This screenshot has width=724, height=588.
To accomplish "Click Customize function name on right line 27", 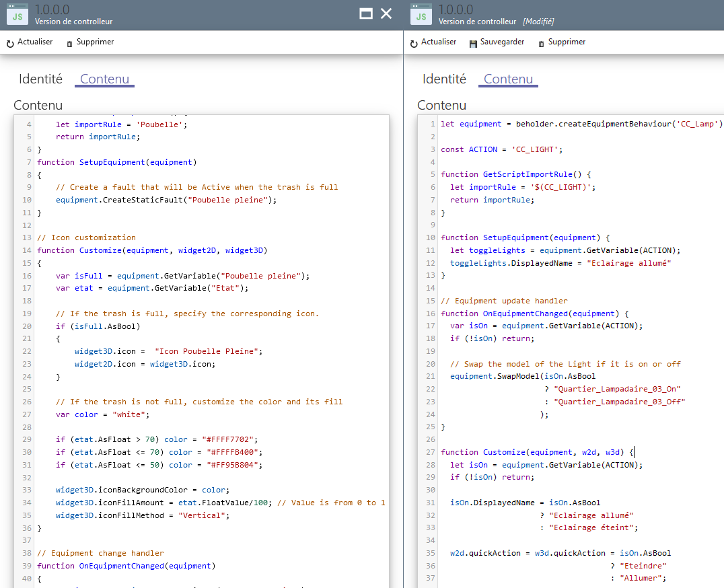I will pyautogui.click(x=504, y=452).
